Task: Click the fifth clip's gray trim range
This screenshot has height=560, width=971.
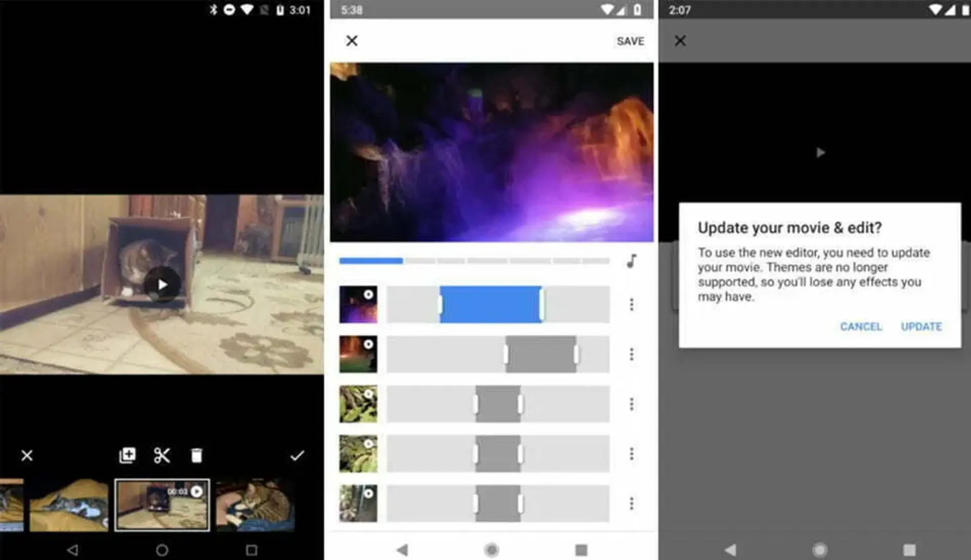Action: tap(498, 503)
